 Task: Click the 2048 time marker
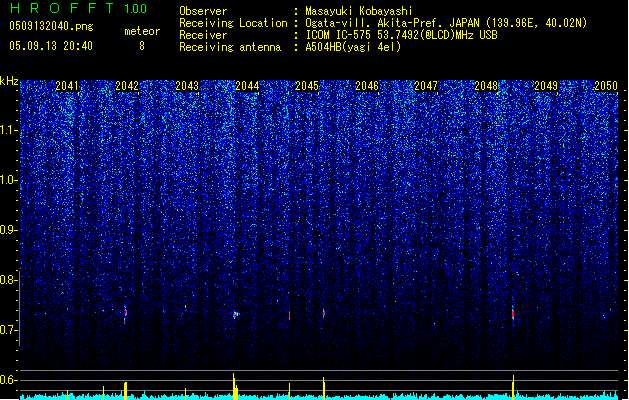point(486,86)
